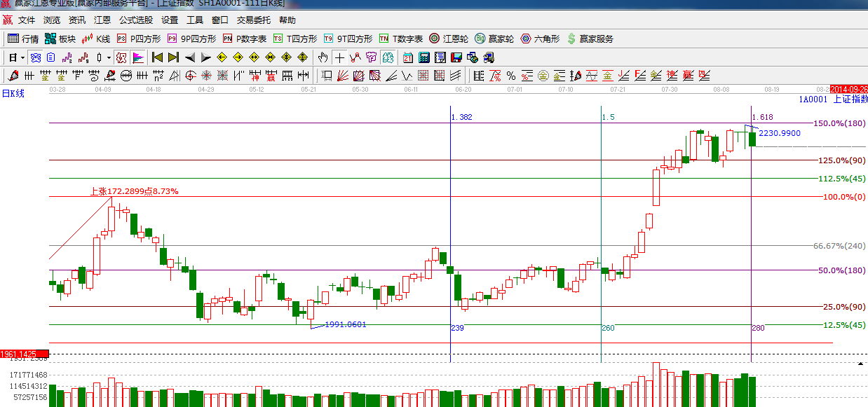868x407 pixels.
Task: Open the 六角形 hexagon chart
Action: click(540, 39)
